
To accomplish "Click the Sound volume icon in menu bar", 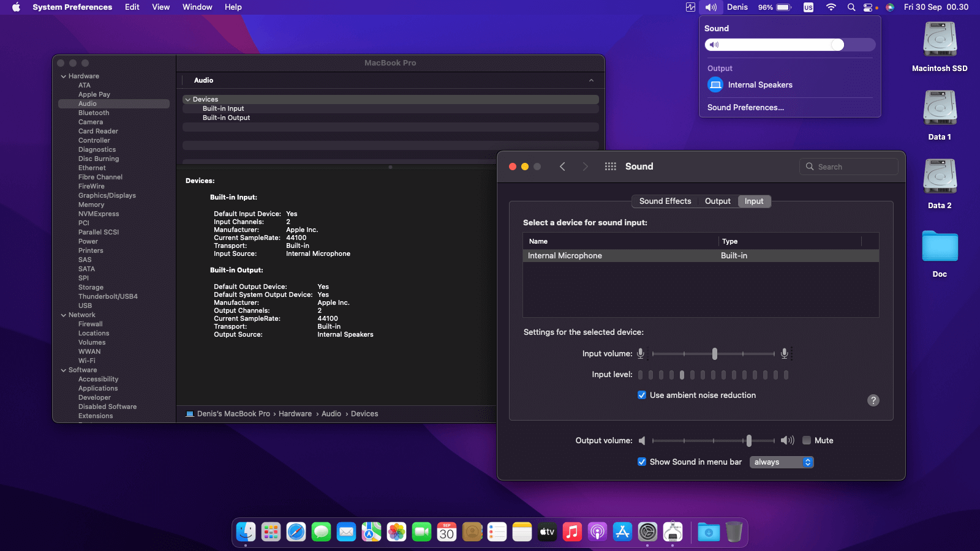I will (711, 7).
